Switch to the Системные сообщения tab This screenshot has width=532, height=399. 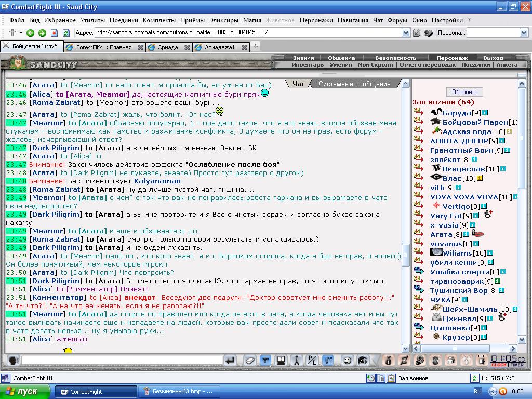354,84
